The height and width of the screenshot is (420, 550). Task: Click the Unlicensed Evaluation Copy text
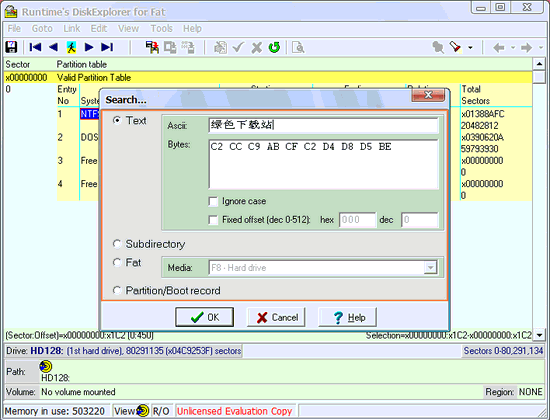click(x=234, y=411)
